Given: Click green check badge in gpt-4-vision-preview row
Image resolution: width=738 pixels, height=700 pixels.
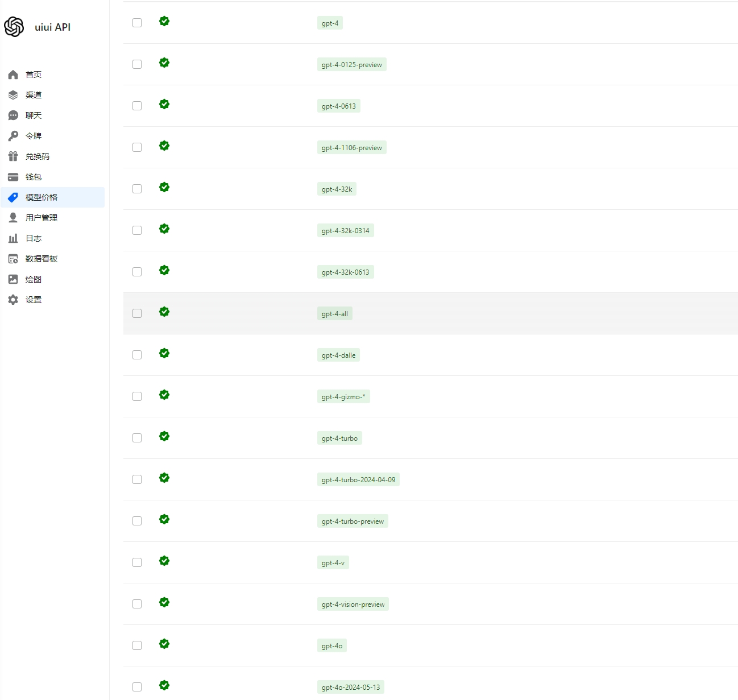Looking at the screenshot, I should pyautogui.click(x=164, y=602).
